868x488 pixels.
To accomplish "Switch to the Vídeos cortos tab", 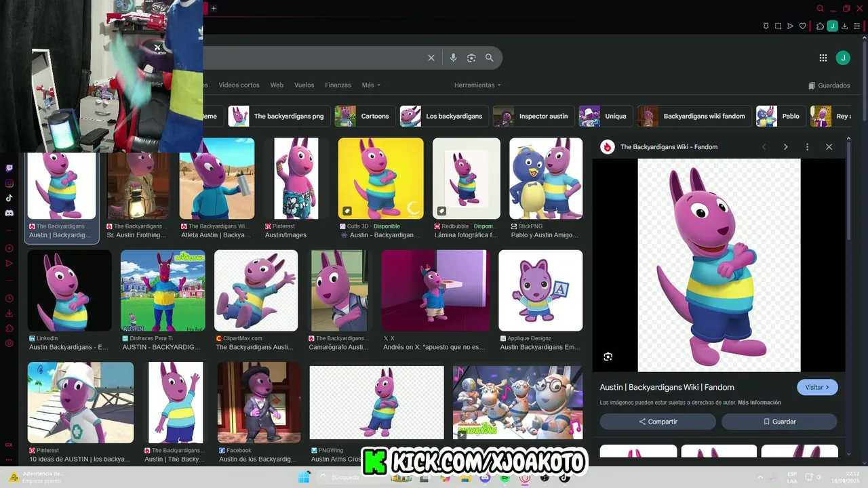I will click(239, 85).
